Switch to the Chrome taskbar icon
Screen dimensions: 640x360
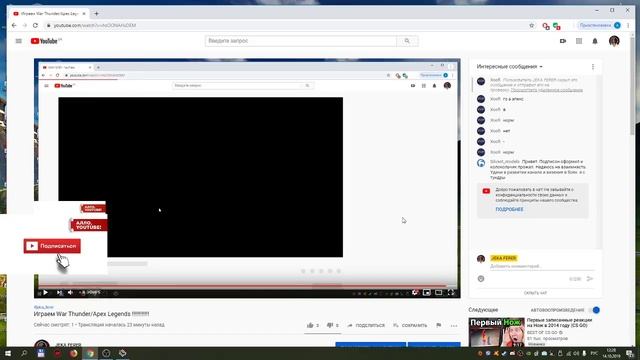(x=90, y=353)
